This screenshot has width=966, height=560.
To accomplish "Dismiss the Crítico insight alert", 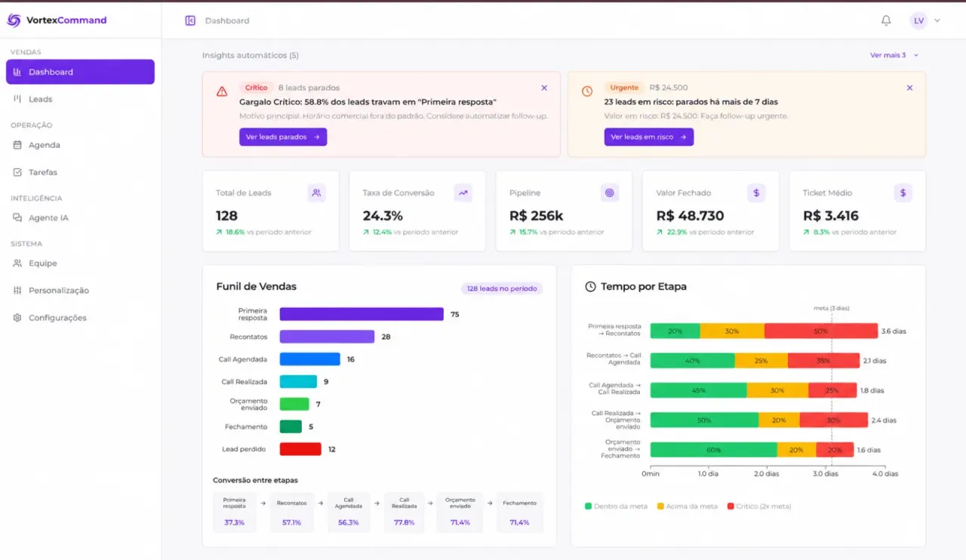I will tap(544, 88).
